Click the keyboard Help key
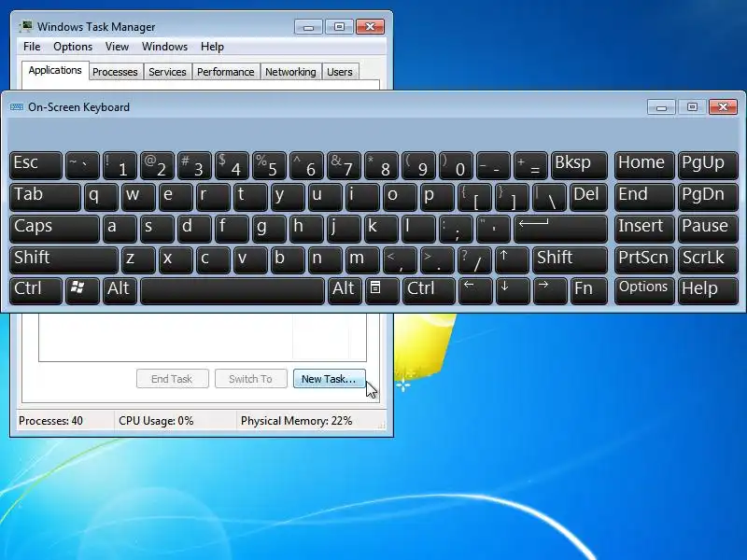747x560 pixels. pyautogui.click(x=708, y=290)
